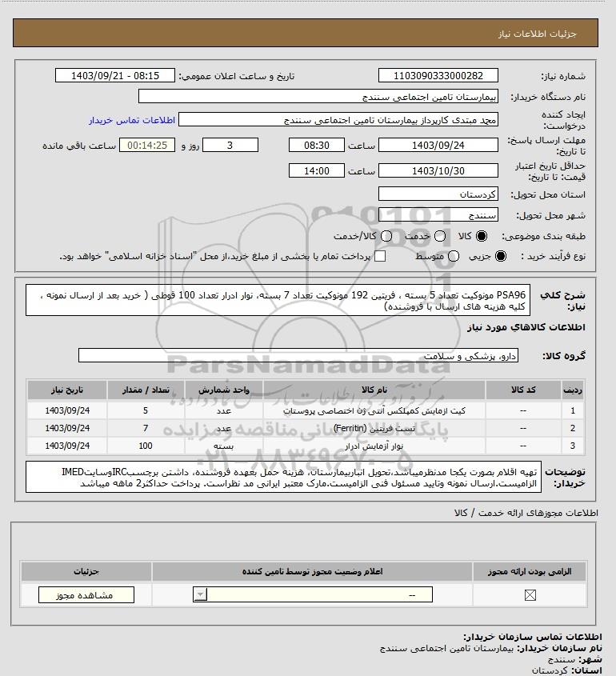Click the تاریخ نیاز column header
This screenshot has height=676, width=616.
(x=67, y=390)
